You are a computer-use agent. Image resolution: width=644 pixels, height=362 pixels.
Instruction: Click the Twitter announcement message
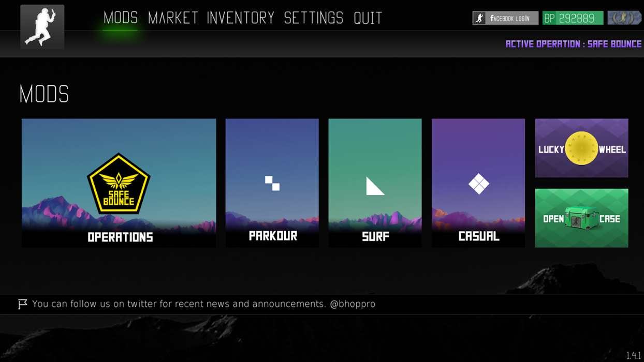pos(203,304)
